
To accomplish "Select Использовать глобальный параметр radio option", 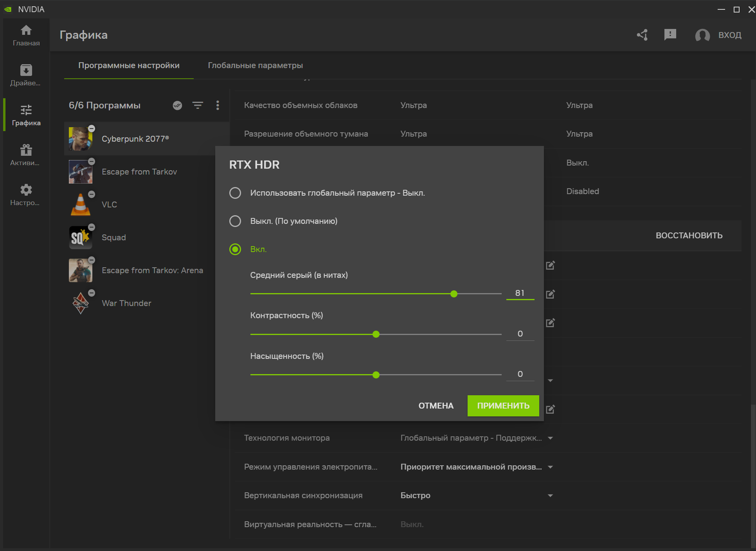I will [x=235, y=193].
